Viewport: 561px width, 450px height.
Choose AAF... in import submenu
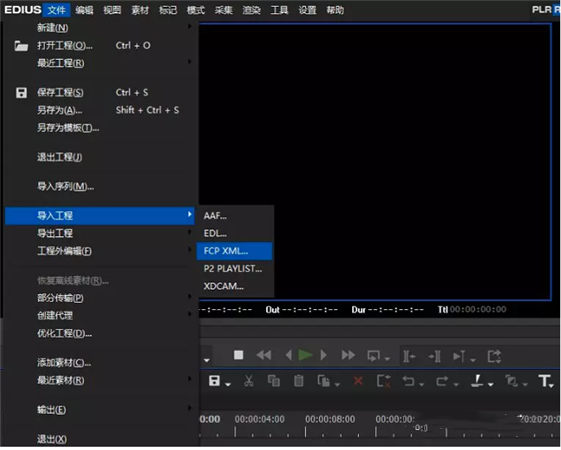click(235, 216)
